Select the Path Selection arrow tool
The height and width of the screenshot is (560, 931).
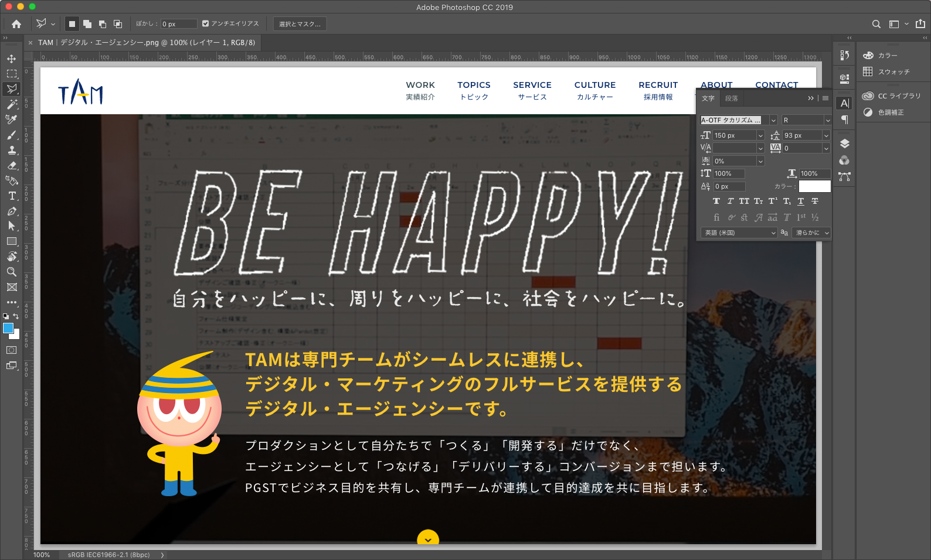[12, 226]
